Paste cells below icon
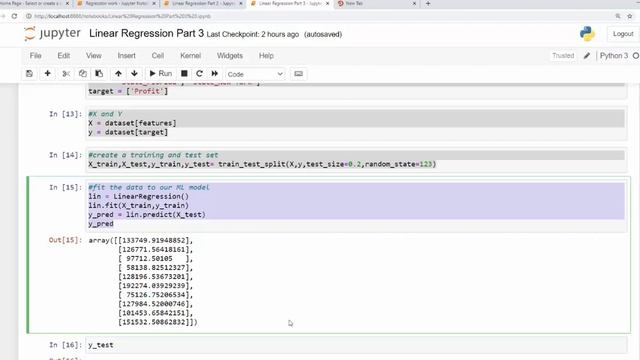Image resolution: width=640 pixels, height=360 pixels. click(x=99, y=74)
